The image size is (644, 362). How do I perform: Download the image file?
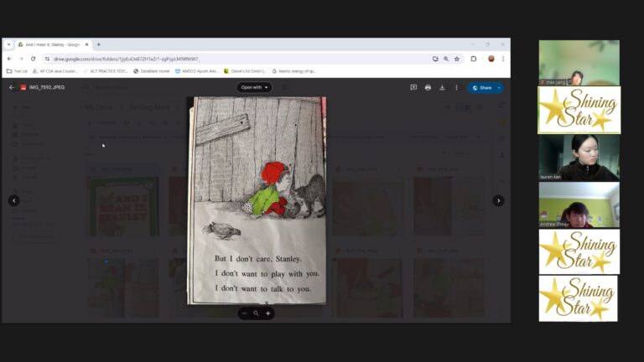pyautogui.click(x=442, y=87)
